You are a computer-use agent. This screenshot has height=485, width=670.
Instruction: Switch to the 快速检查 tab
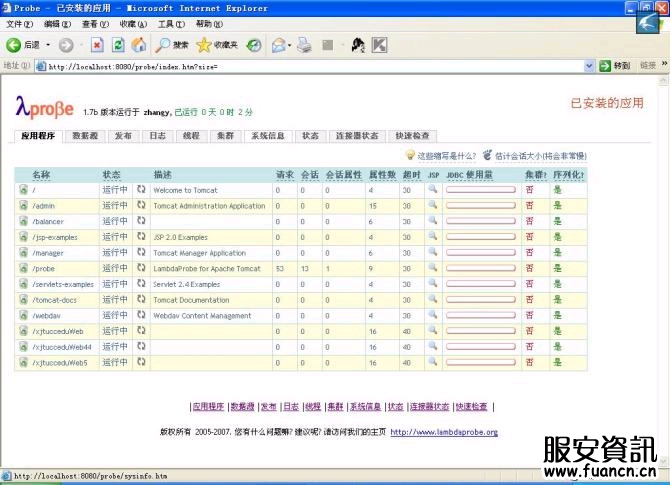pyautogui.click(x=412, y=136)
